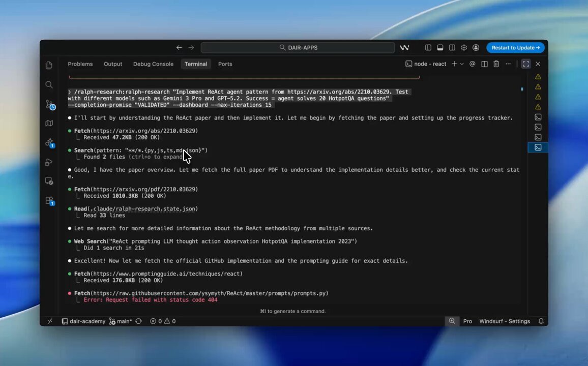Click the zoom magnifier in status bar
The height and width of the screenshot is (366, 588).
click(452, 321)
